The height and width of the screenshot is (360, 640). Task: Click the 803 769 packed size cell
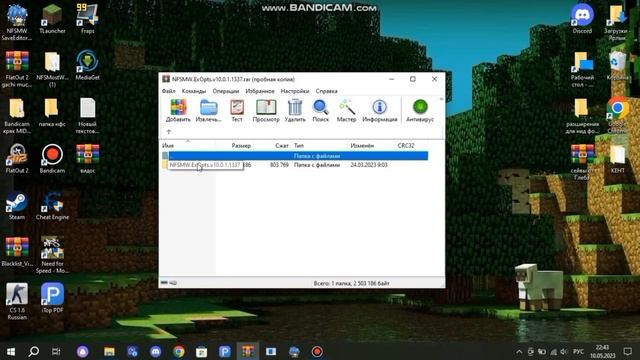click(279, 165)
